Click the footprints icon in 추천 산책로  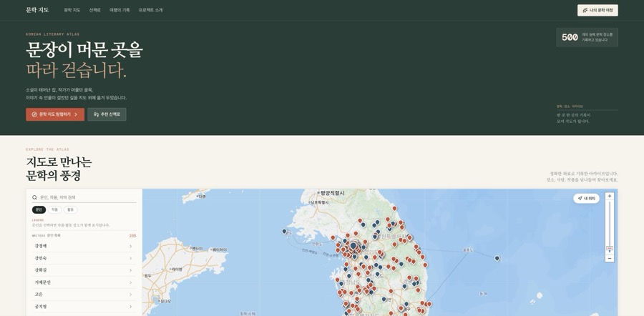[x=96, y=114]
